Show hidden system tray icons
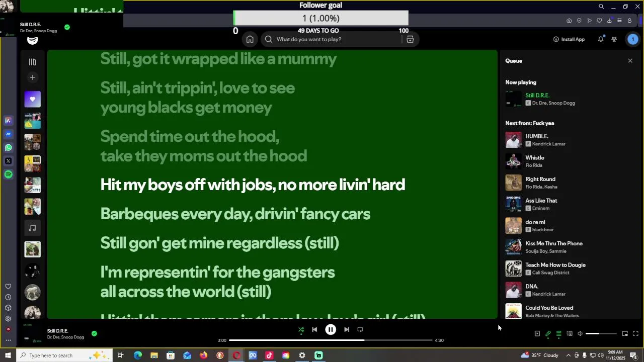Image resolution: width=644 pixels, height=362 pixels. [x=569, y=355]
